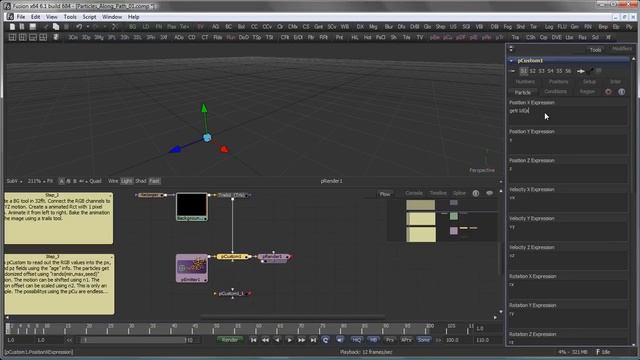Click the Position X Expression field
This screenshot has height=360, width=640.
pyautogui.click(x=567, y=116)
